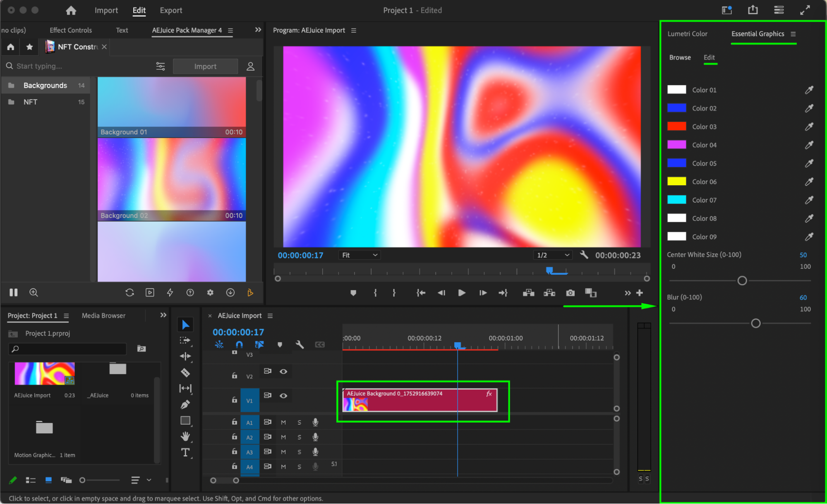Select the Type tool
The width and height of the screenshot is (827, 504).
(x=185, y=453)
